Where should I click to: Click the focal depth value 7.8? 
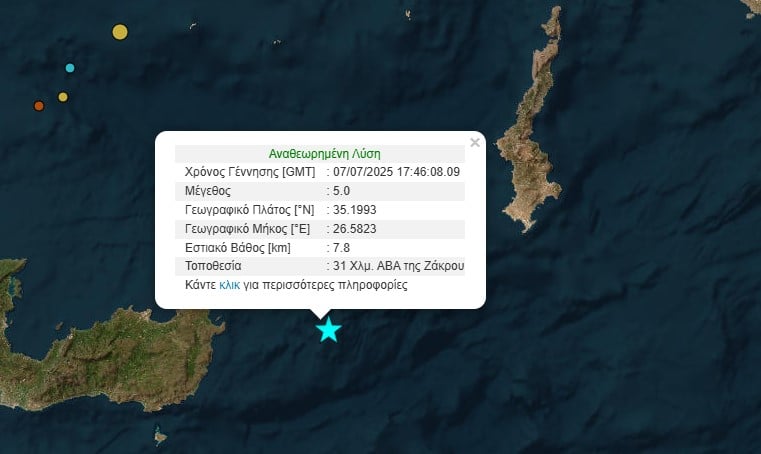click(341, 248)
